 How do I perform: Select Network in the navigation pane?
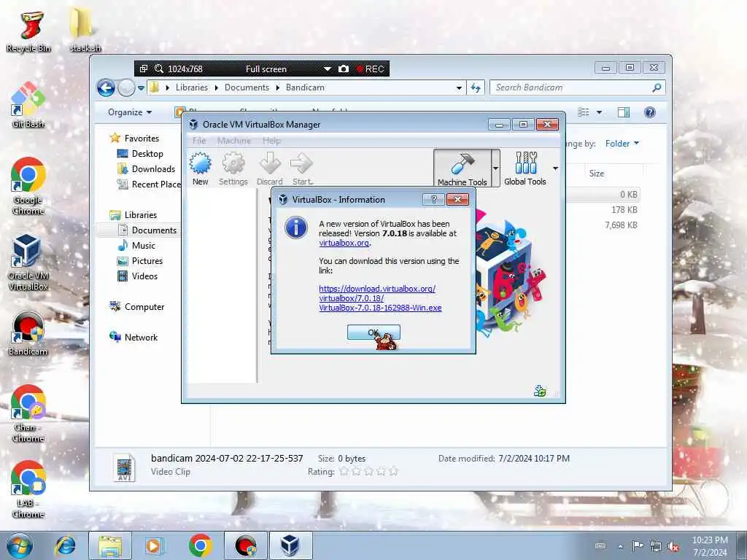point(134,337)
